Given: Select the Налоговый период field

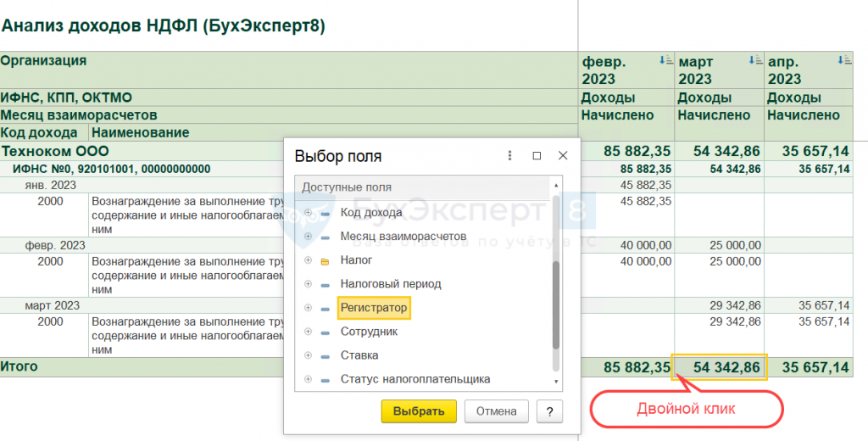Looking at the screenshot, I should click(390, 284).
